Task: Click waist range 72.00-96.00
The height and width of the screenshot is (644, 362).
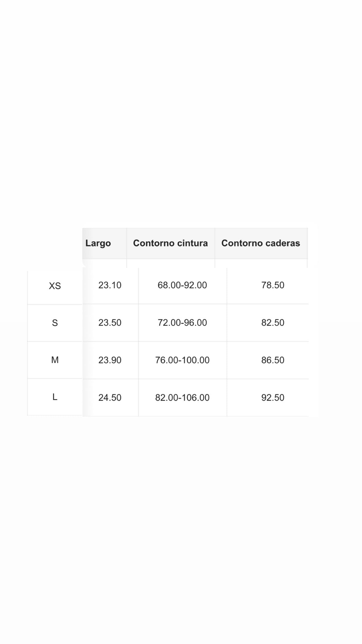Action: pyautogui.click(x=182, y=323)
